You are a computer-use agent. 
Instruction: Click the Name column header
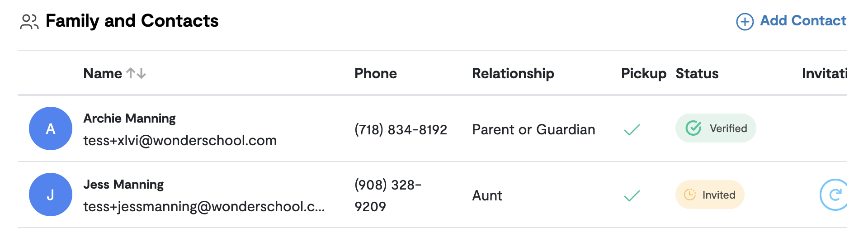coord(103,73)
